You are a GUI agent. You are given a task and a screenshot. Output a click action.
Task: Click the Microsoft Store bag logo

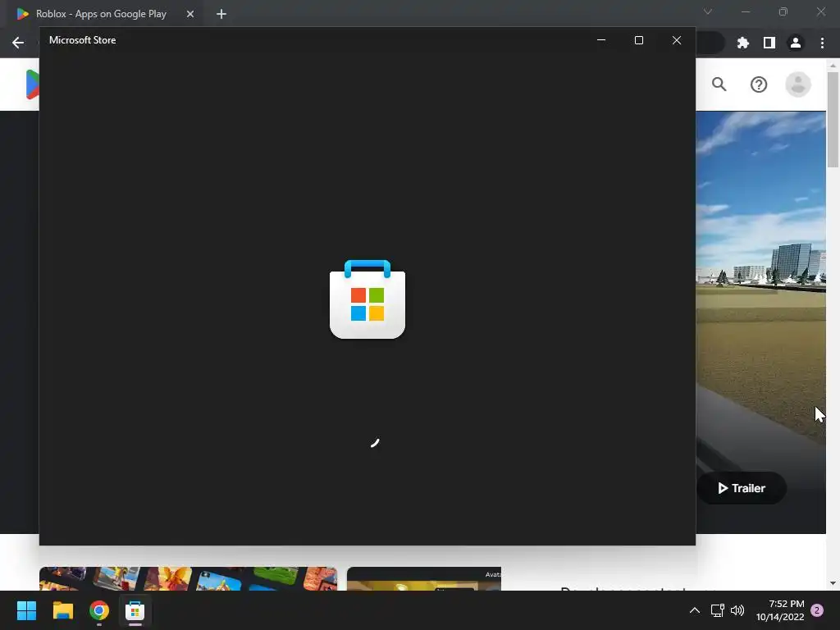(x=367, y=299)
